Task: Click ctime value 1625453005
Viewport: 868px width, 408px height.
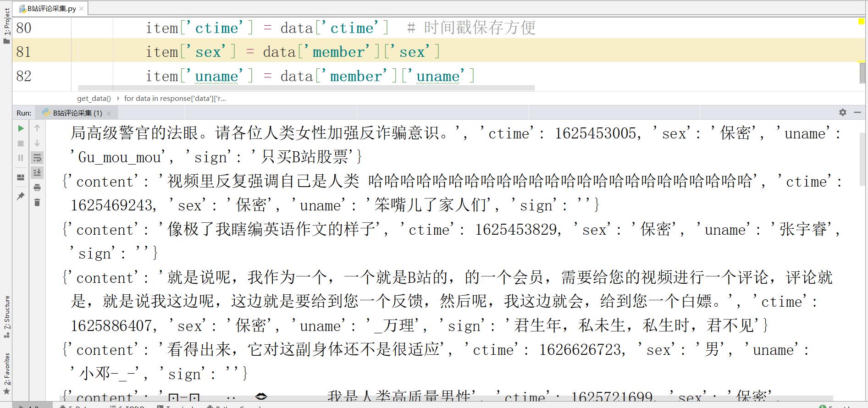Action: [x=595, y=133]
